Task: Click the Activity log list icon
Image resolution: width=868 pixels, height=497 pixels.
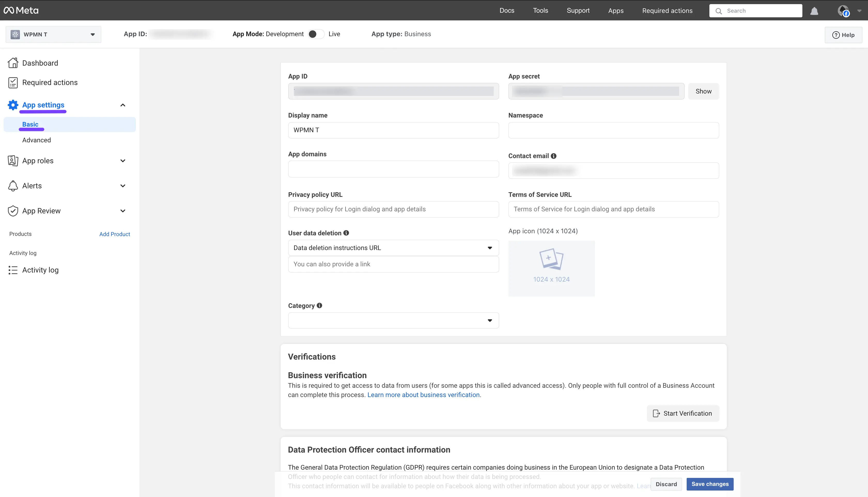Action: pyautogui.click(x=13, y=270)
